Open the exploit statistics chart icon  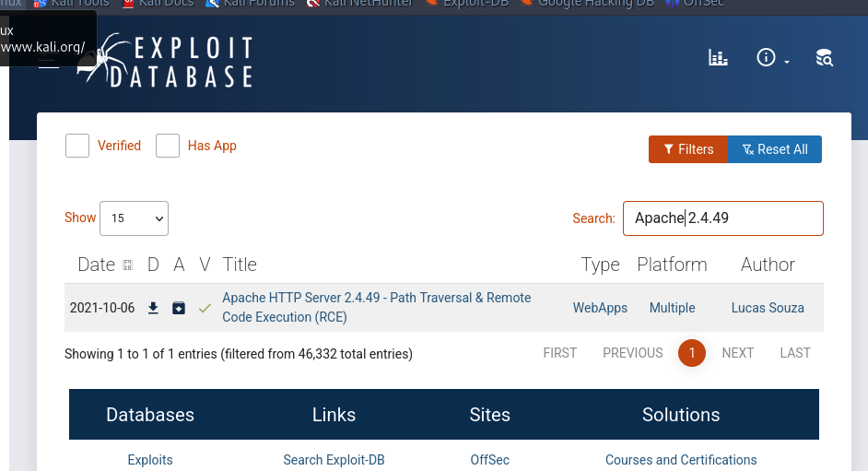pyautogui.click(x=718, y=57)
